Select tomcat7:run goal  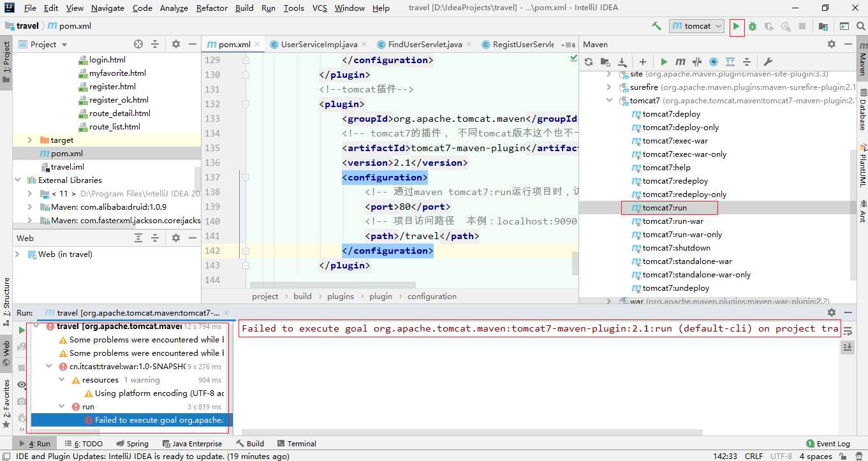(x=665, y=207)
